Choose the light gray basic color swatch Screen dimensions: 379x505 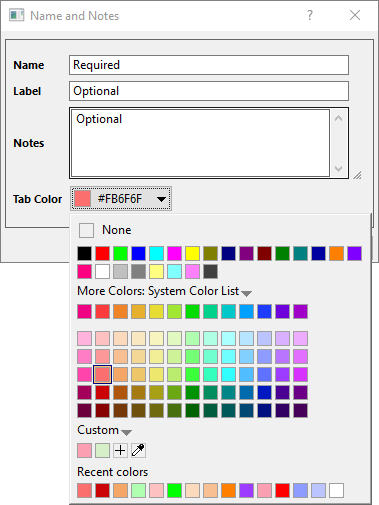120,271
